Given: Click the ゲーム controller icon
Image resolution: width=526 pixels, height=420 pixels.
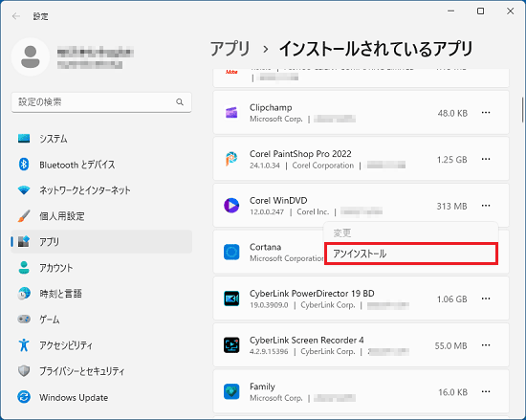Looking at the screenshot, I should coord(24,319).
